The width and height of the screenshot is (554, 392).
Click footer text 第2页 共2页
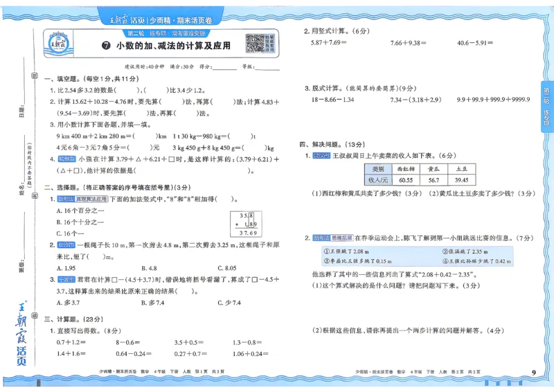pos(465,372)
